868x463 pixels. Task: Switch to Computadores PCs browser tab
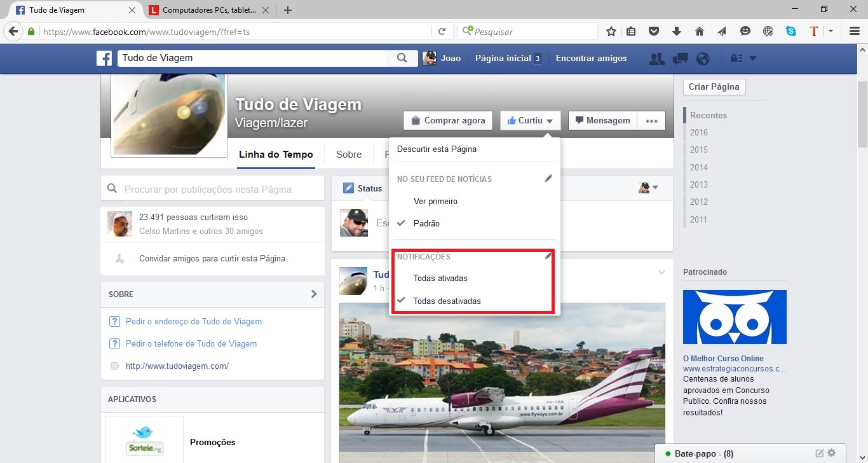tap(209, 10)
